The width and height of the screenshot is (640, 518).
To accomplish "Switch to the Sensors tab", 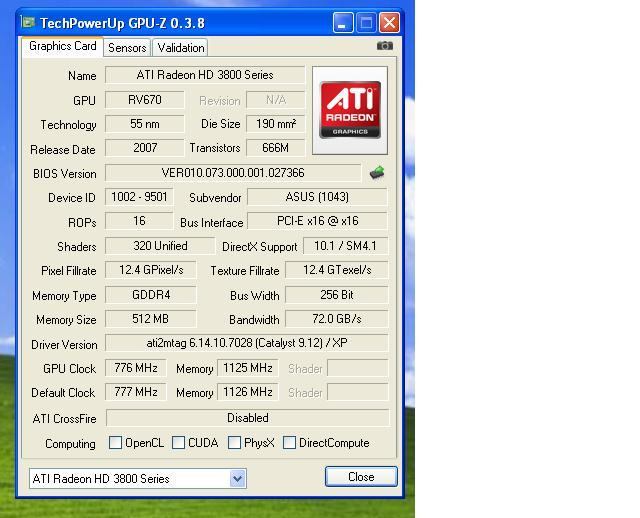I will 127,48.
